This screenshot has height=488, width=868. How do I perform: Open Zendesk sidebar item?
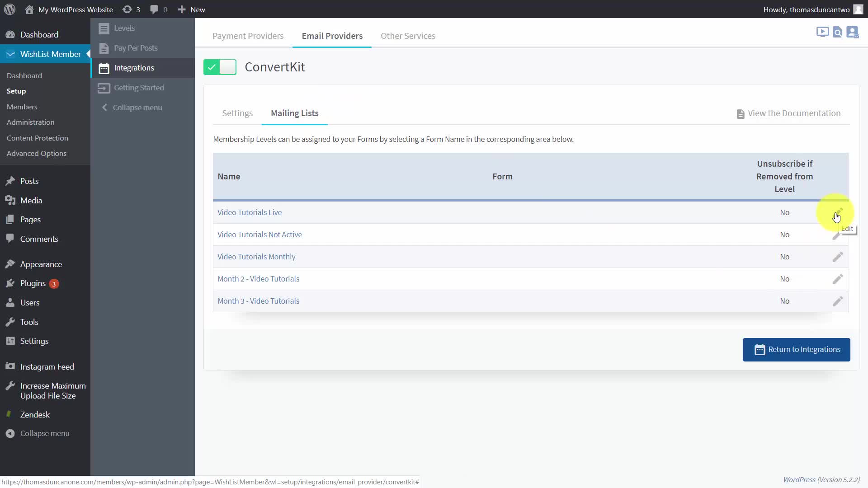point(35,415)
